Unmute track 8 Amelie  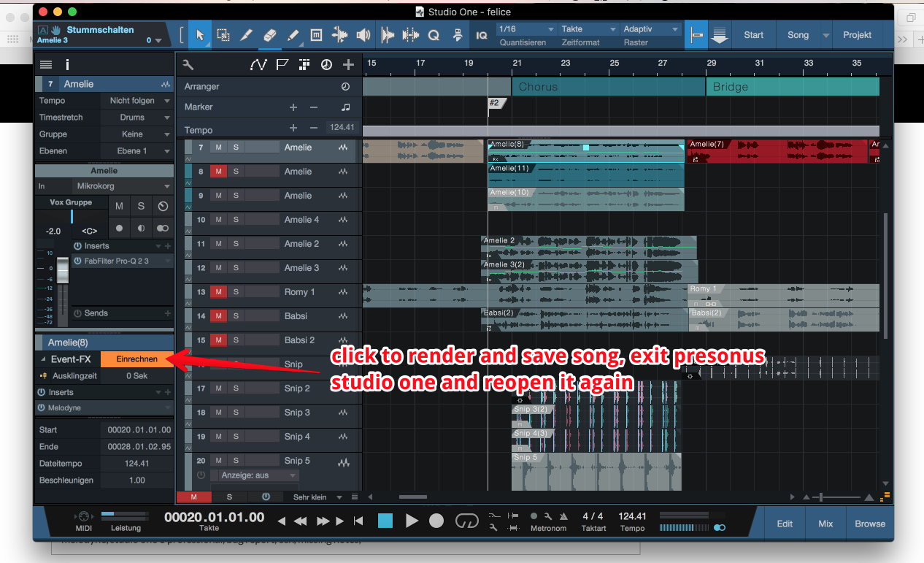(x=218, y=172)
